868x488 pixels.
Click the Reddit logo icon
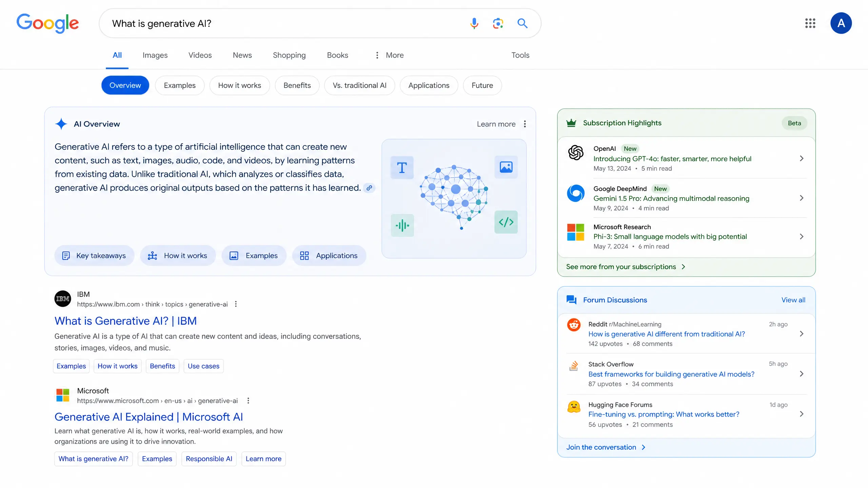coord(574,325)
